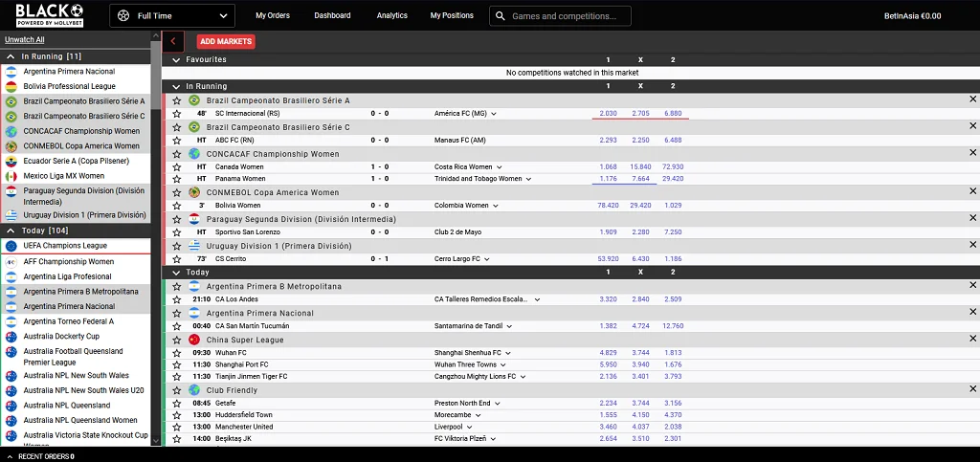Click Mexico flag beside Mexico Liga MX Women
Image resolution: width=980 pixels, height=462 pixels.
click(x=11, y=176)
